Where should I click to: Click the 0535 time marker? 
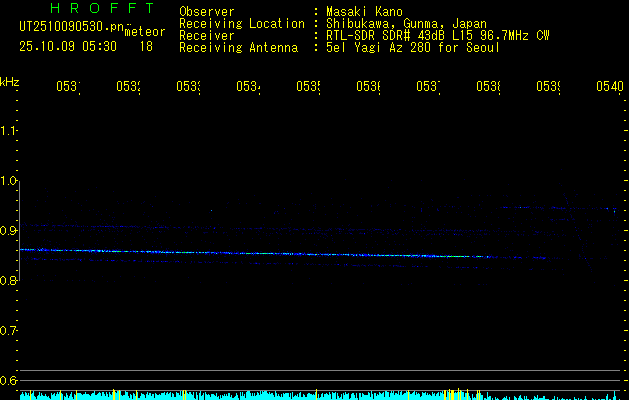tap(308, 86)
